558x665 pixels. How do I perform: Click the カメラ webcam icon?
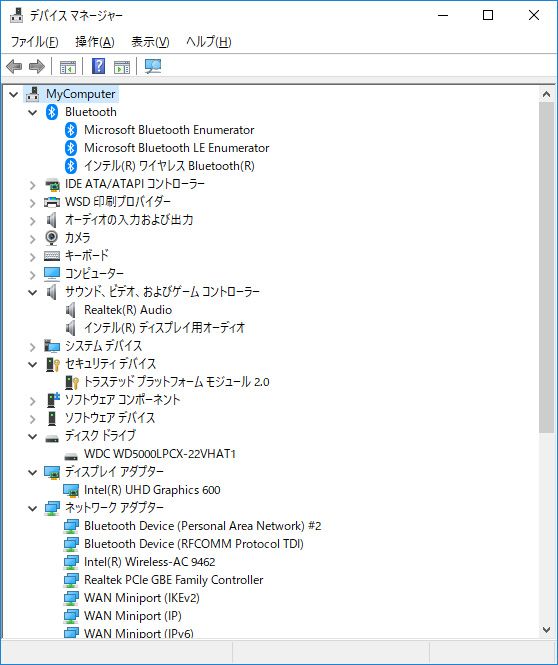51,238
